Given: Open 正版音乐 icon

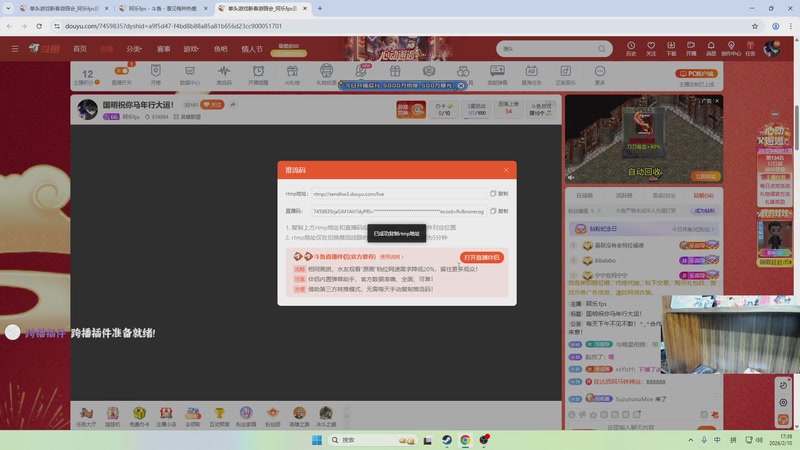Looking at the screenshot, I should point(565,74).
